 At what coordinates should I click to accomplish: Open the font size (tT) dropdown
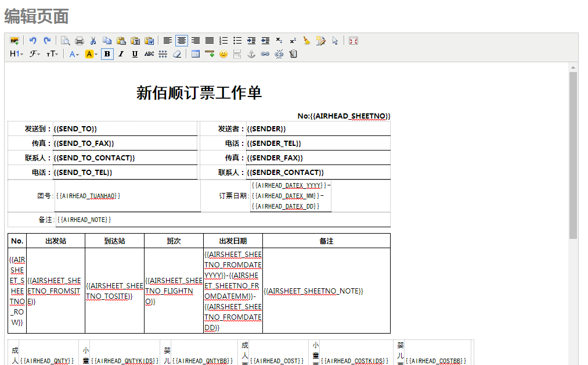(52, 54)
